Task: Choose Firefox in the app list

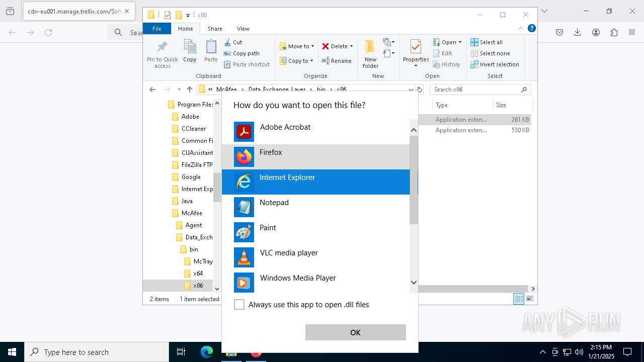Action: [315, 157]
